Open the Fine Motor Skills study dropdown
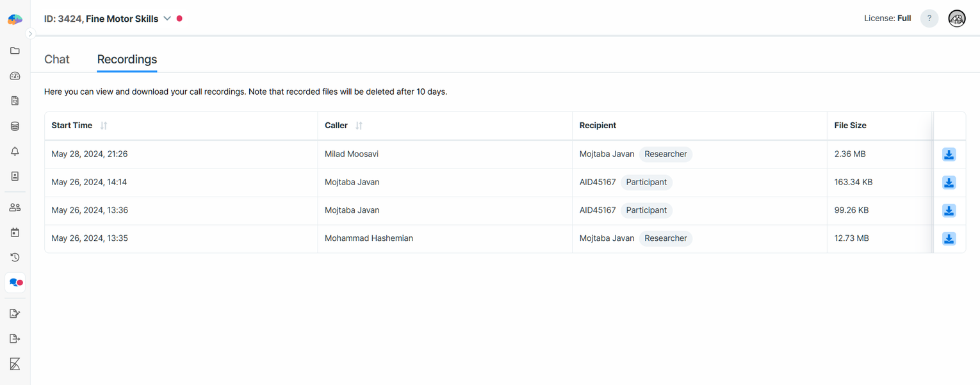 (x=167, y=19)
